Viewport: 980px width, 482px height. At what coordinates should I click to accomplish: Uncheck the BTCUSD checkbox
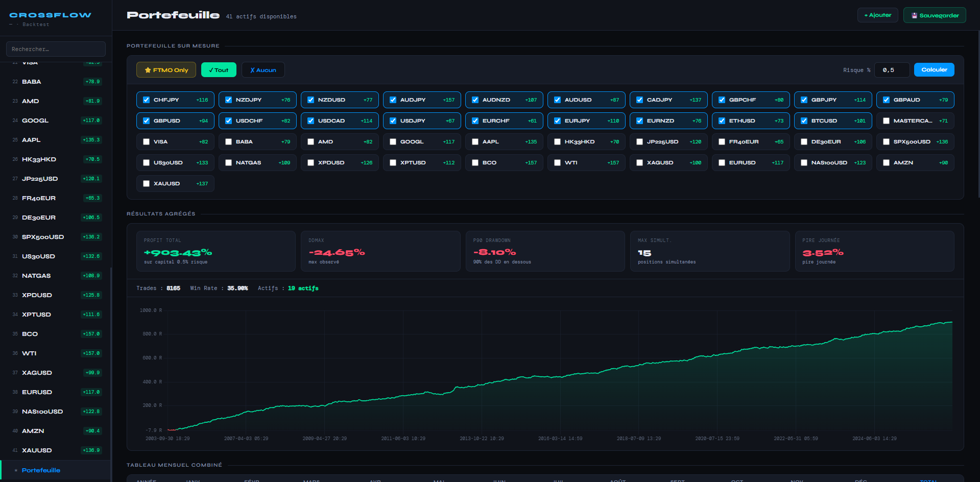coord(804,121)
